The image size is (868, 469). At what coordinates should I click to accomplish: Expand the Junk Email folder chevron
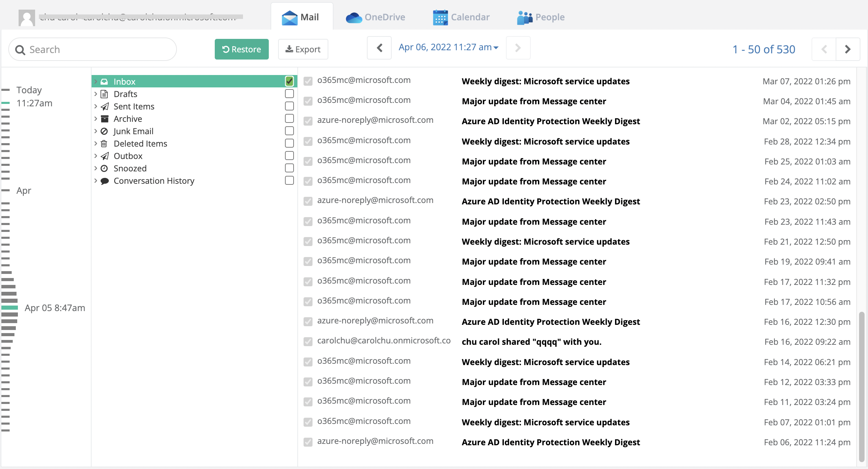96,131
